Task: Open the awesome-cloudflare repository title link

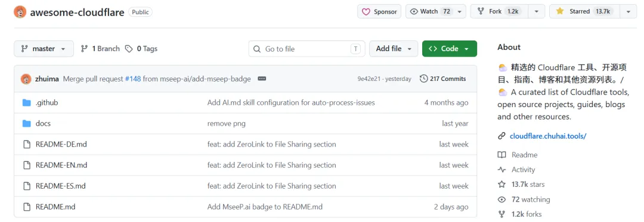Action: tap(77, 12)
